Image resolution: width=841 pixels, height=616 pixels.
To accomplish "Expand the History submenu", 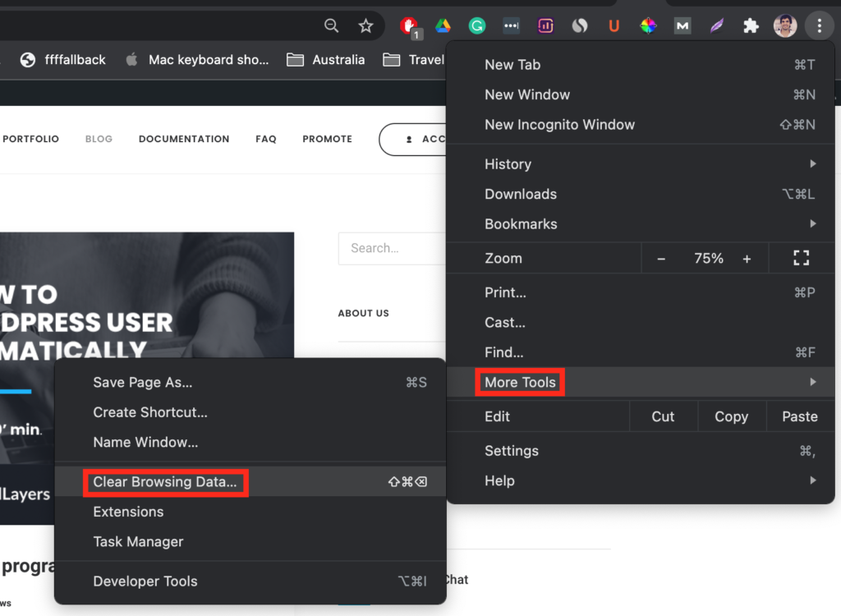I will [641, 163].
